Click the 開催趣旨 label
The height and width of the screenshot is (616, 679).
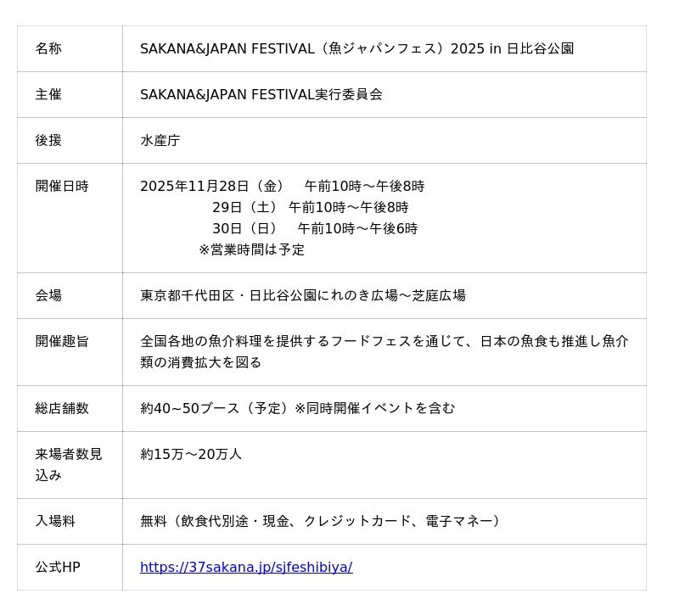tap(62, 341)
